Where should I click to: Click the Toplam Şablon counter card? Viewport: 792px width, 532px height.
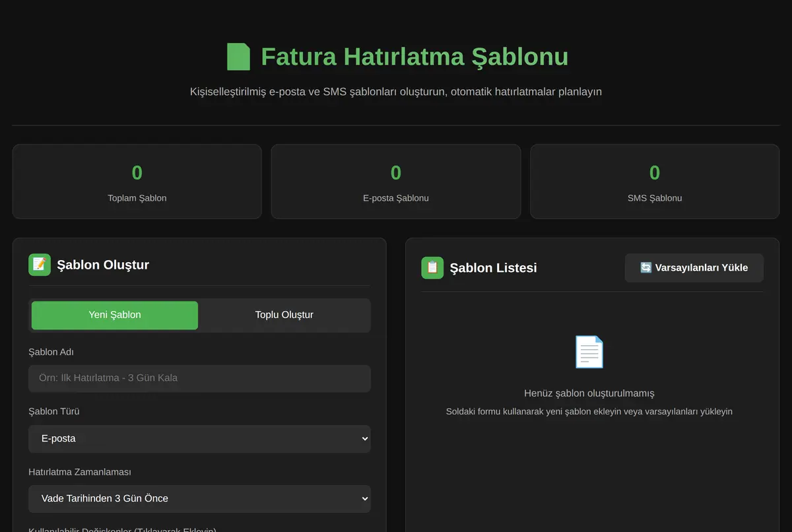click(x=137, y=182)
